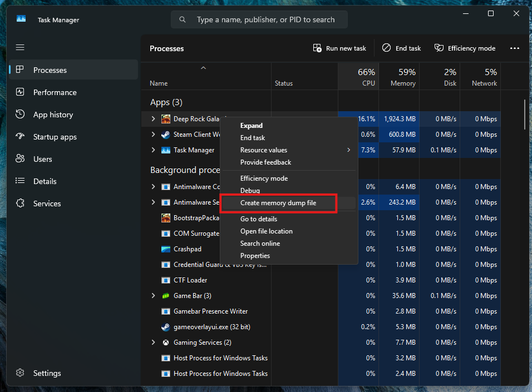Expand the Antimalware Service process group
The image size is (532, 392).
coord(154,202)
